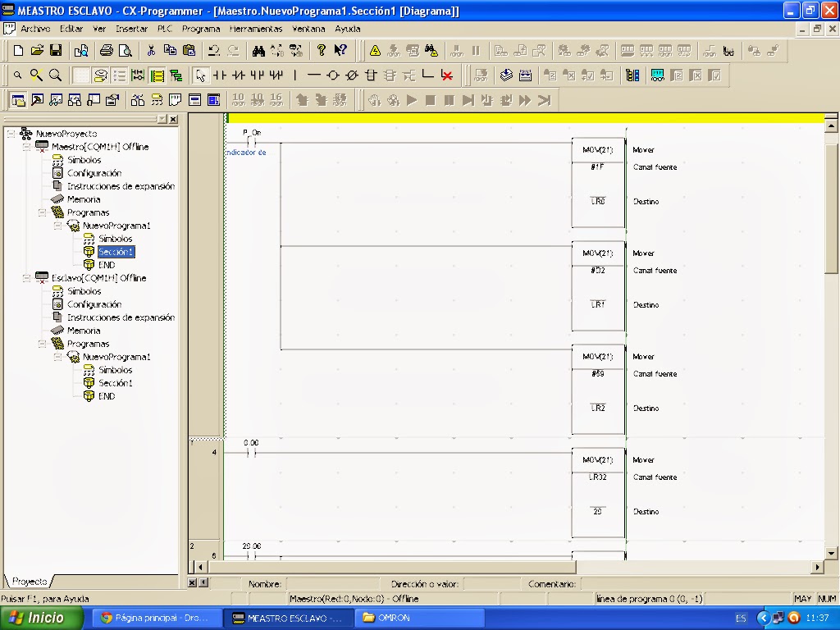Toggle the output window

tap(37, 100)
